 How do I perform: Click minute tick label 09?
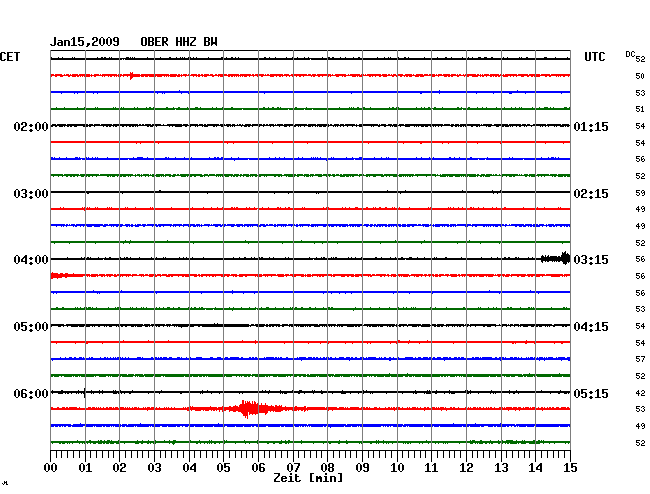point(362,468)
